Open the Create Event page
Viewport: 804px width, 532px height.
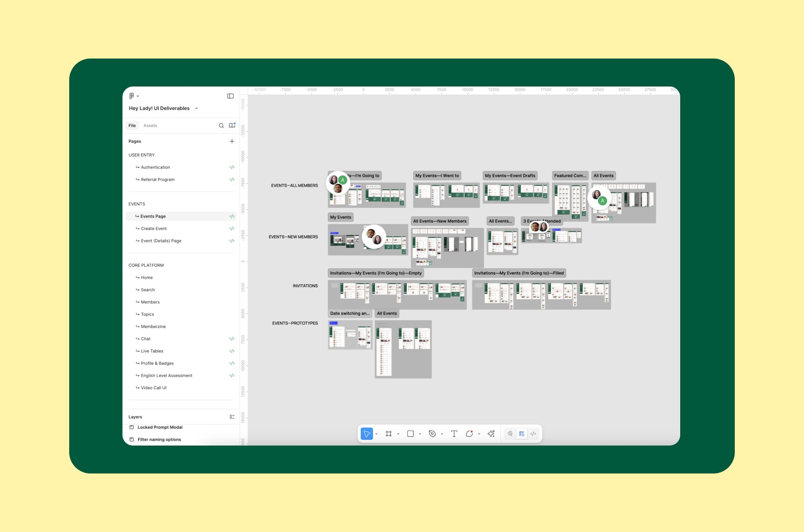coord(154,228)
